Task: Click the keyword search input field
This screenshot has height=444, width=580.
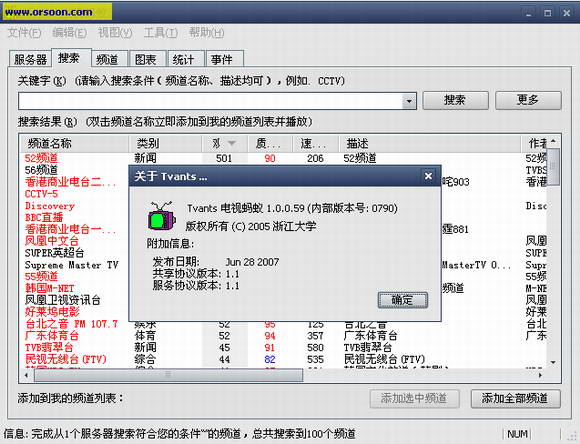Action: 210,101
